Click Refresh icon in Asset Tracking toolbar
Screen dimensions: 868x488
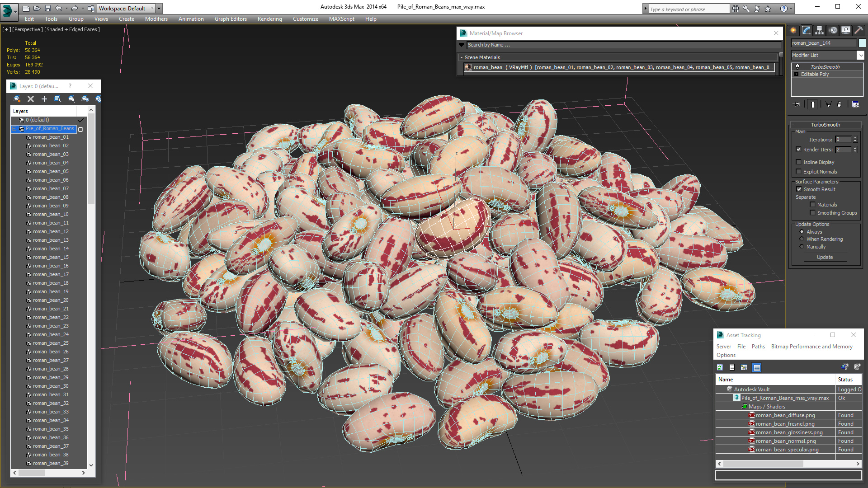[x=720, y=367]
